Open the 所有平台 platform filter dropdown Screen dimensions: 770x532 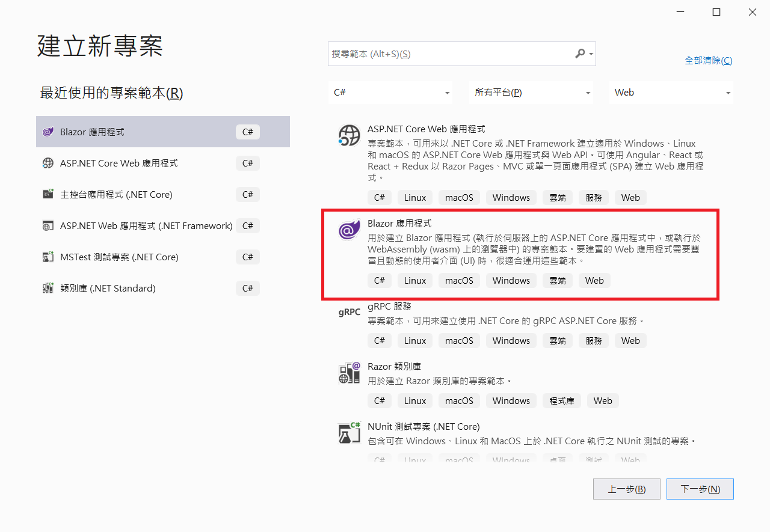tap(531, 93)
